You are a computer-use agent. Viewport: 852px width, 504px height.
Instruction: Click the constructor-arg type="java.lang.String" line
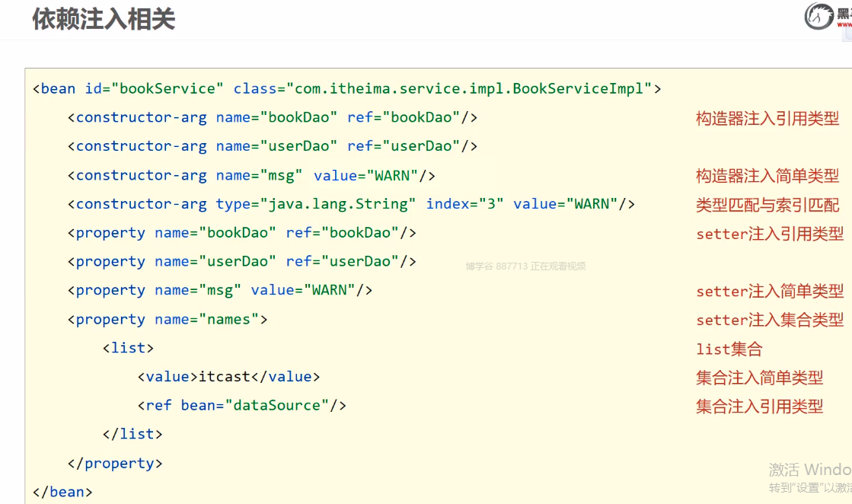[x=351, y=204]
